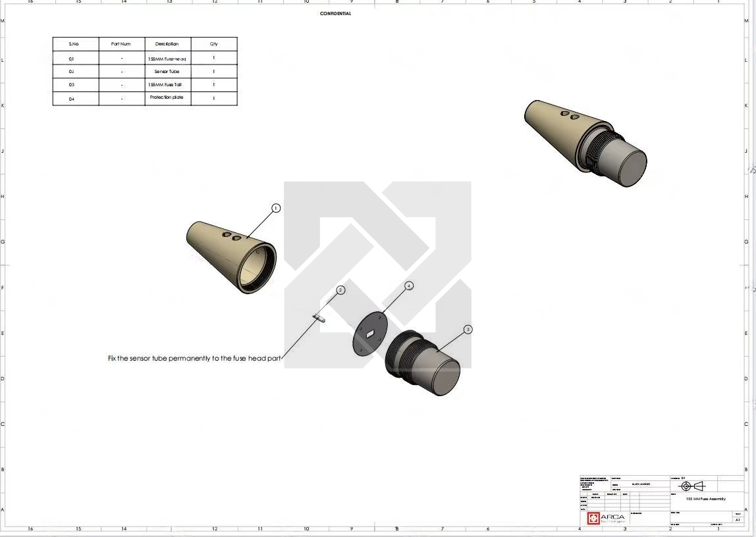Click the 155MM Fuse Tail table cell

[x=167, y=85]
